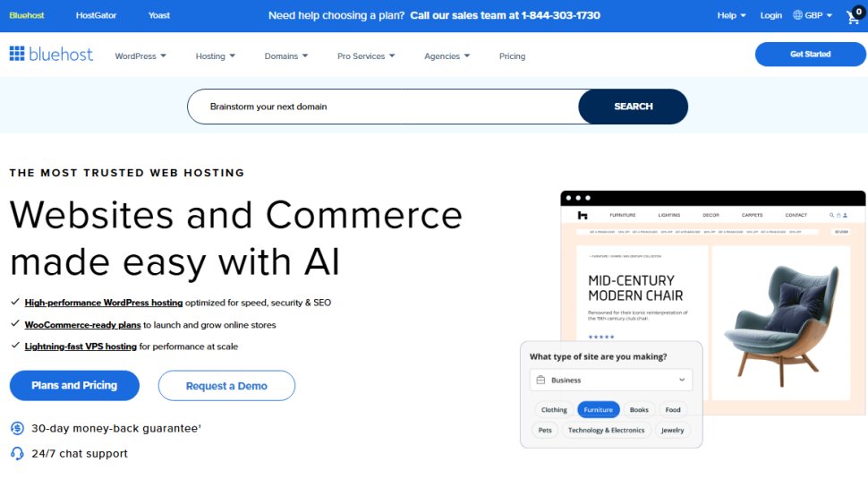Open the Pricing page

pos(512,56)
